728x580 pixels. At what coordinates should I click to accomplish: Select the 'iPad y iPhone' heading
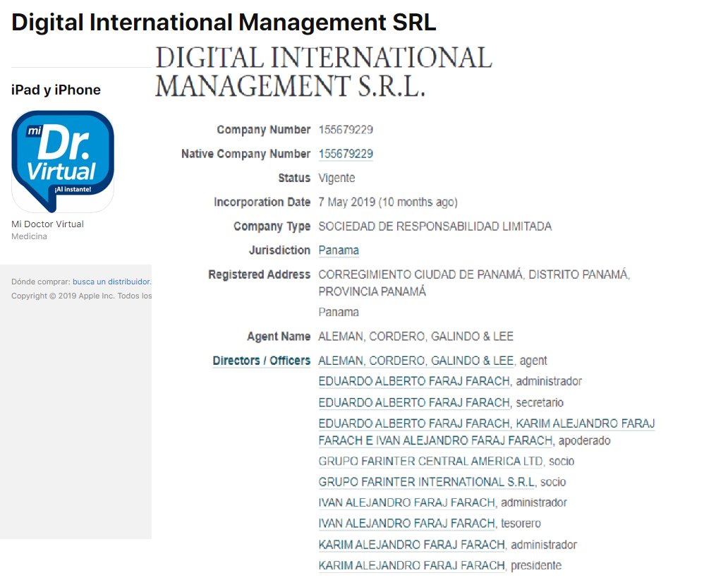(56, 90)
